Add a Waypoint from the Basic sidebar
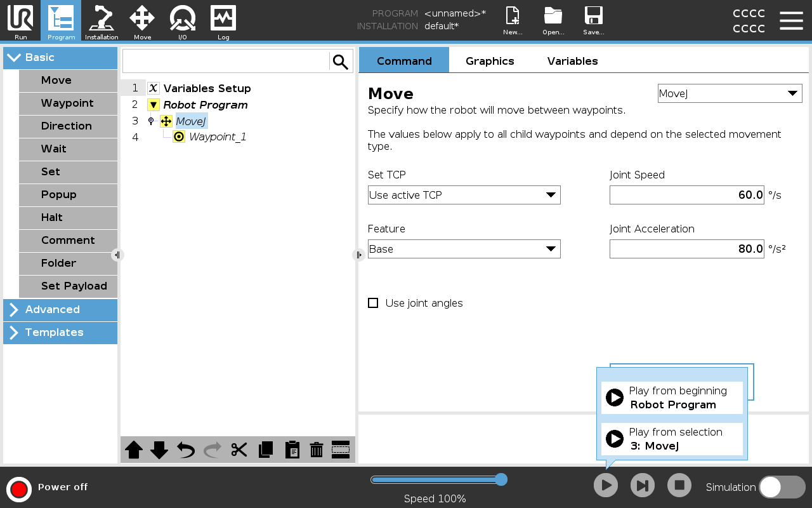The width and height of the screenshot is (812, 508). click(68, 104)
